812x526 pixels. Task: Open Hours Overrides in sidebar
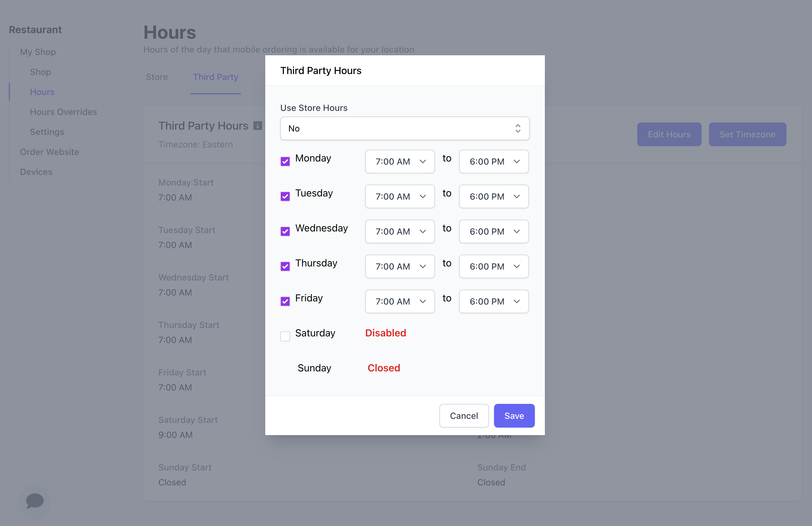[x=63, y=112]
